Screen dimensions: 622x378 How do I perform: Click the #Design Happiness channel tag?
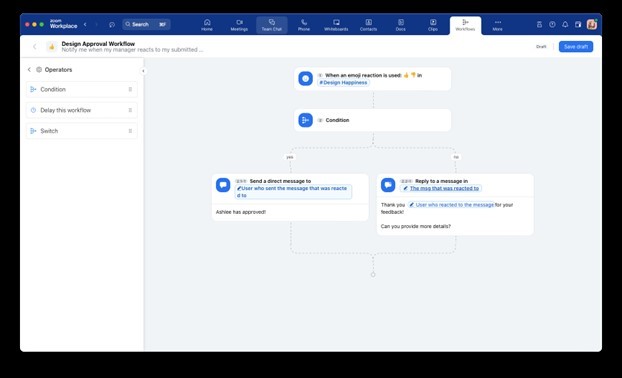[x=344, y=83]
